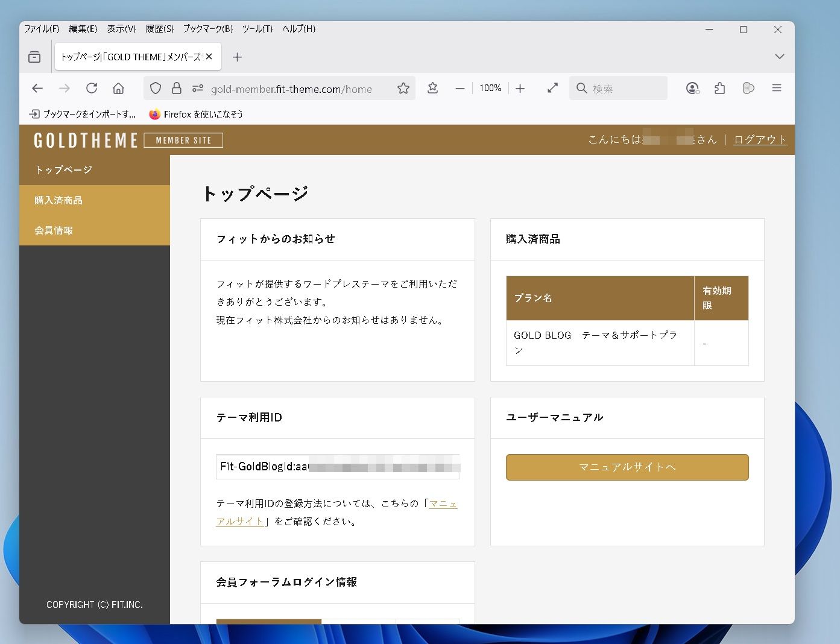Select トップページ in the sidebar
Image resolution: width=840 pixels, height=644 pixels.
95,170
